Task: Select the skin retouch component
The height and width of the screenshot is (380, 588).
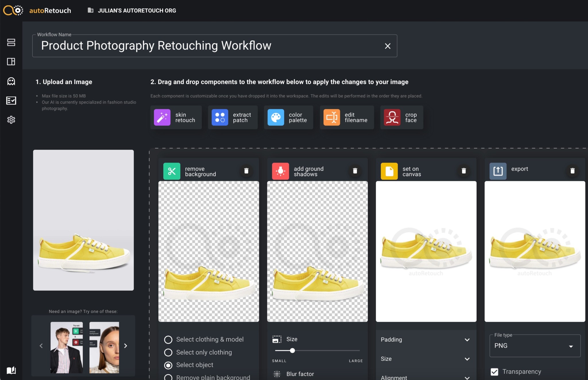Action: [176, 117]
